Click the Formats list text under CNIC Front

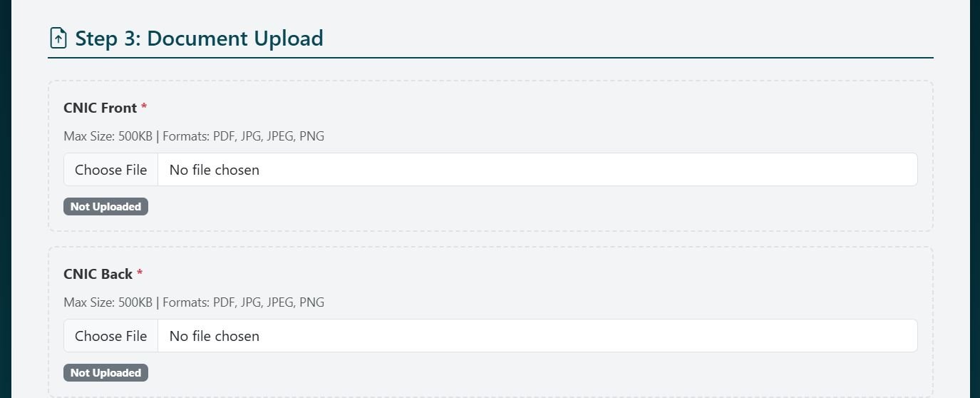tap(243, 136)
